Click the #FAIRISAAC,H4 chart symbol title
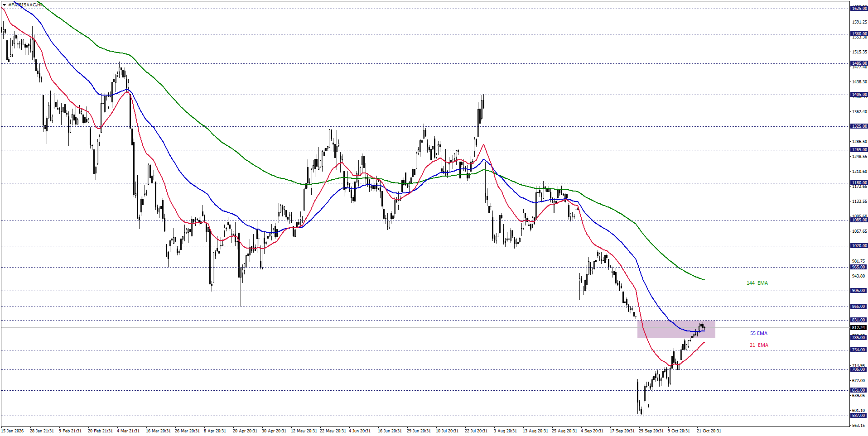Viewport: 868px width, 436px height. pos(25,5)
